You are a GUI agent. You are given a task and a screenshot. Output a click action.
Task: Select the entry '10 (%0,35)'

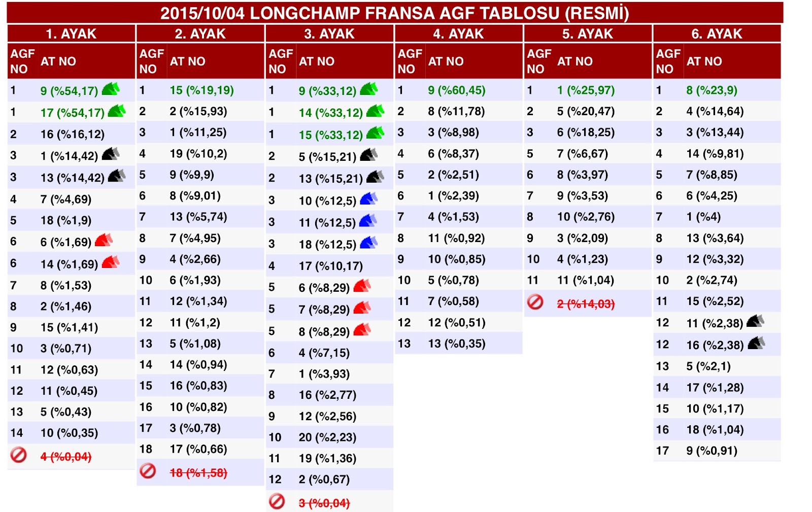[x=70, y=433]
